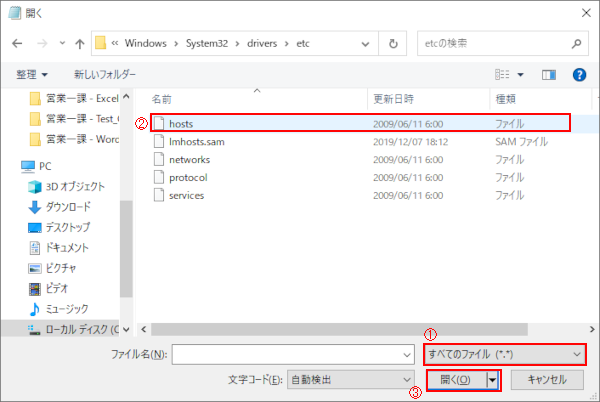Click the networks file icon
The image size is (600, 402).
[159, 159]
